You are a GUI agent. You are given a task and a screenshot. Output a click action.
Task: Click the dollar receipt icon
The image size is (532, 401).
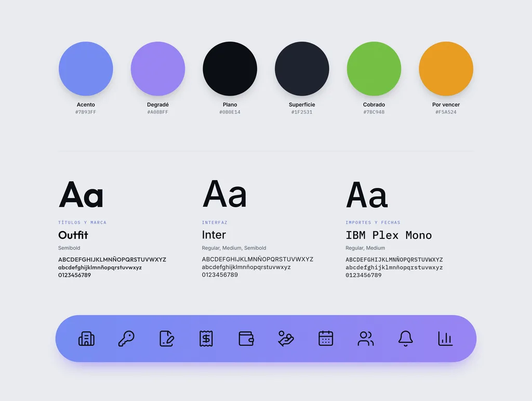206,339
